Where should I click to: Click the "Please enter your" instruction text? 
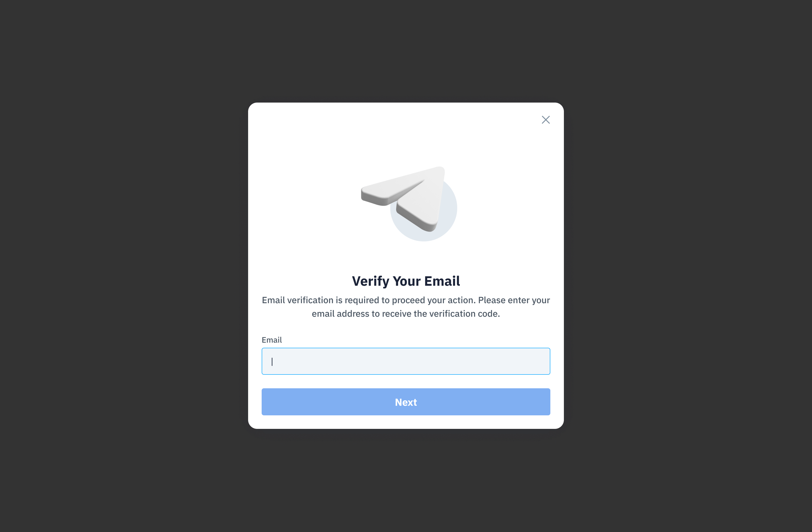(x=514, y=300)
